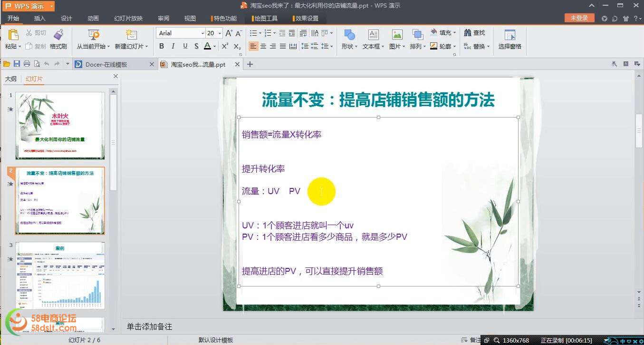Toggle underline formatting
Image resolution: width=644 pixels, height=345 pixels.
(184, 46)
